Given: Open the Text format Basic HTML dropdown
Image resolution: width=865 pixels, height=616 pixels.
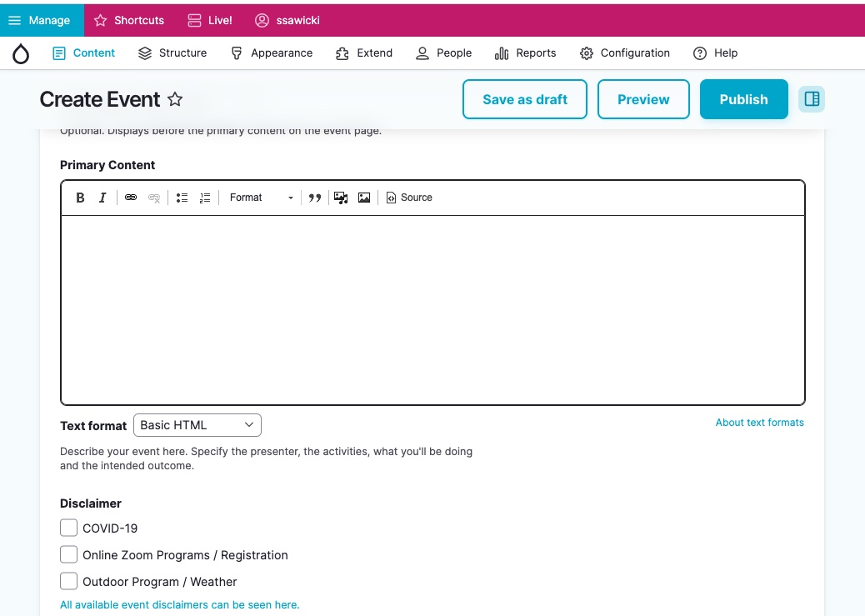Looking at the screenshot, I should pyautogui.click(x=197, y=425).
